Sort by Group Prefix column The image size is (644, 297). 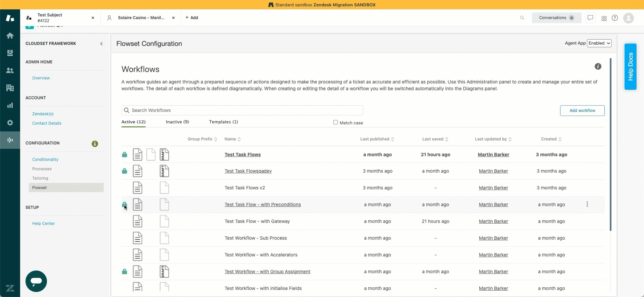point(202,139)
